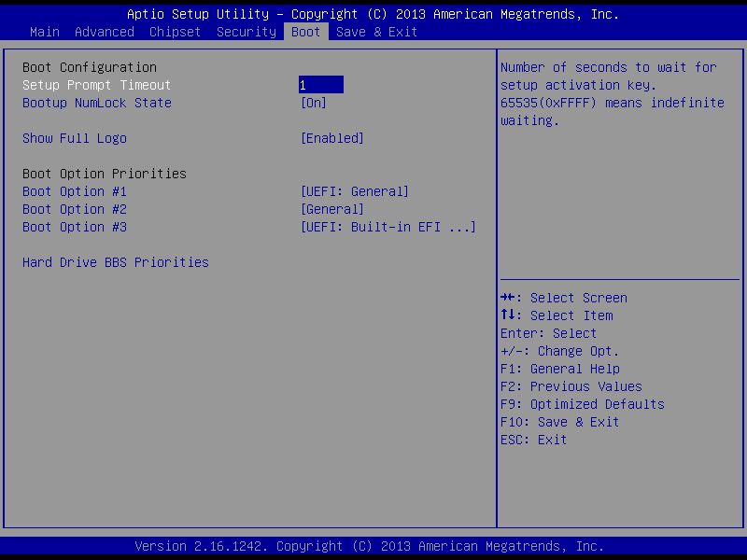Toggle the Bootup NumLock State [On] value
747x560 pixels.
pos(314,103)
